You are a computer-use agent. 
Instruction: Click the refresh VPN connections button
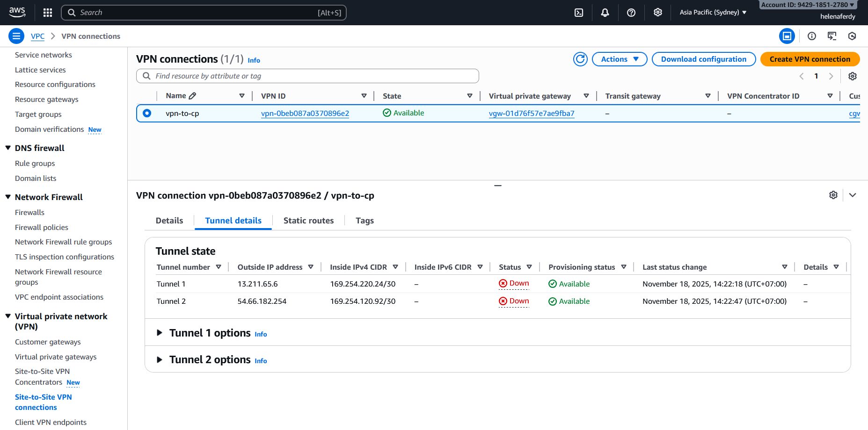580,59
